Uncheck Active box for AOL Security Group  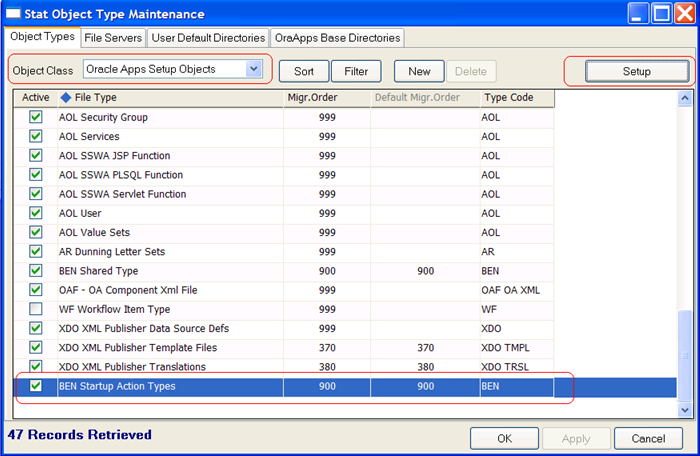tap(36, 117)
